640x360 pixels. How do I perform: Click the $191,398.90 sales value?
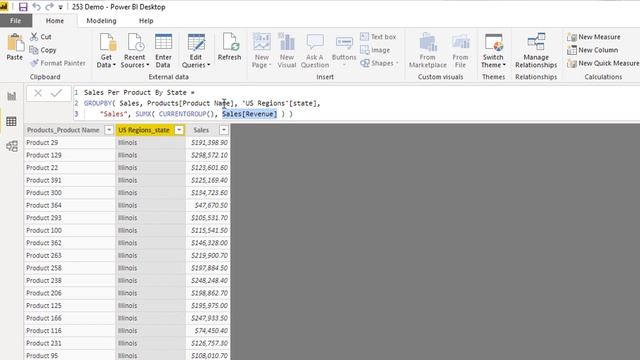click(209, 142)
